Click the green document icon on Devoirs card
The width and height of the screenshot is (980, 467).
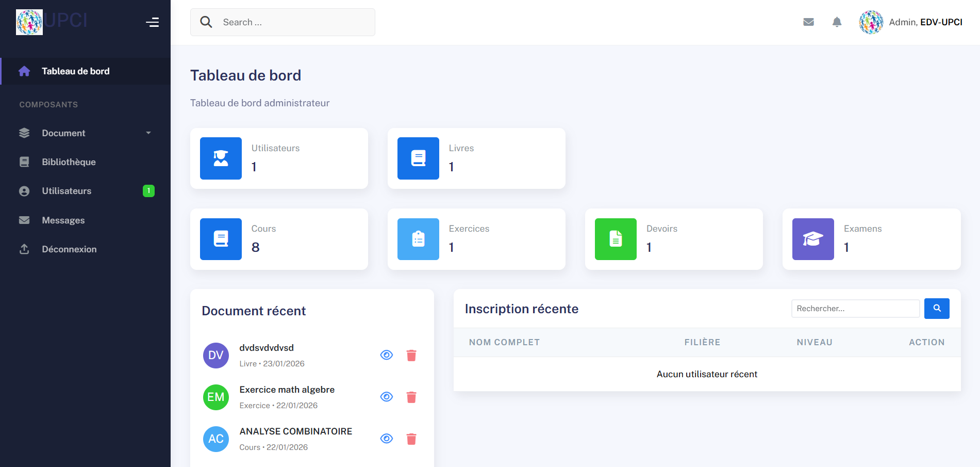tap(616, 239)
